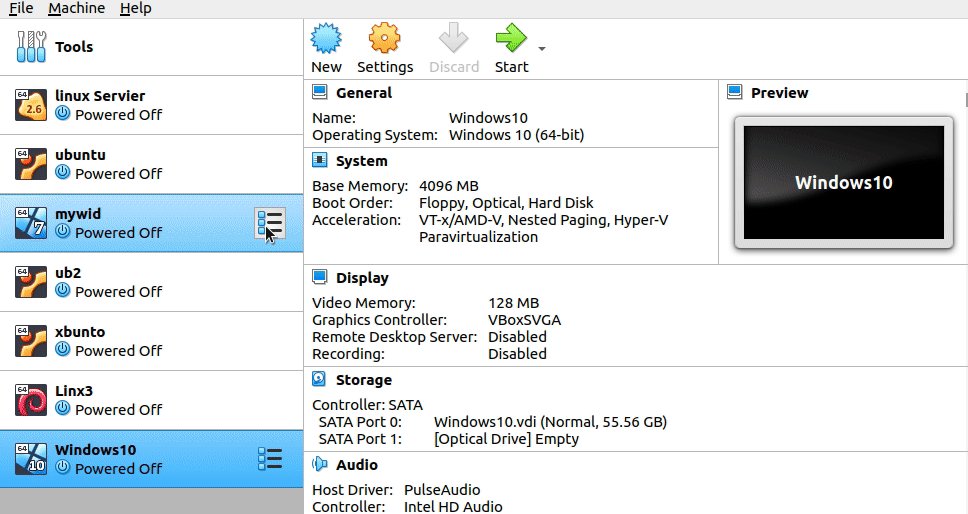Open the Audio settings header link
Image resolution: width=968 pixels, height=514 pixels.
click(x=357, y=465)
